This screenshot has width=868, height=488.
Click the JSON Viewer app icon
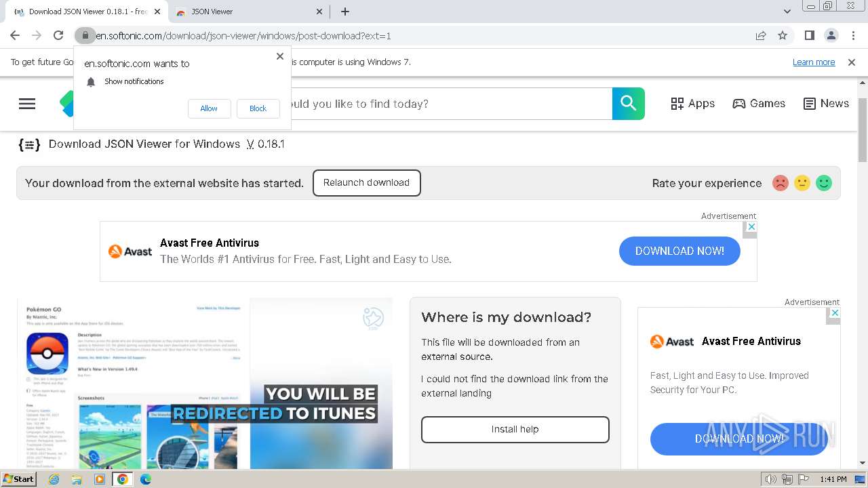[x=29, y=144]
